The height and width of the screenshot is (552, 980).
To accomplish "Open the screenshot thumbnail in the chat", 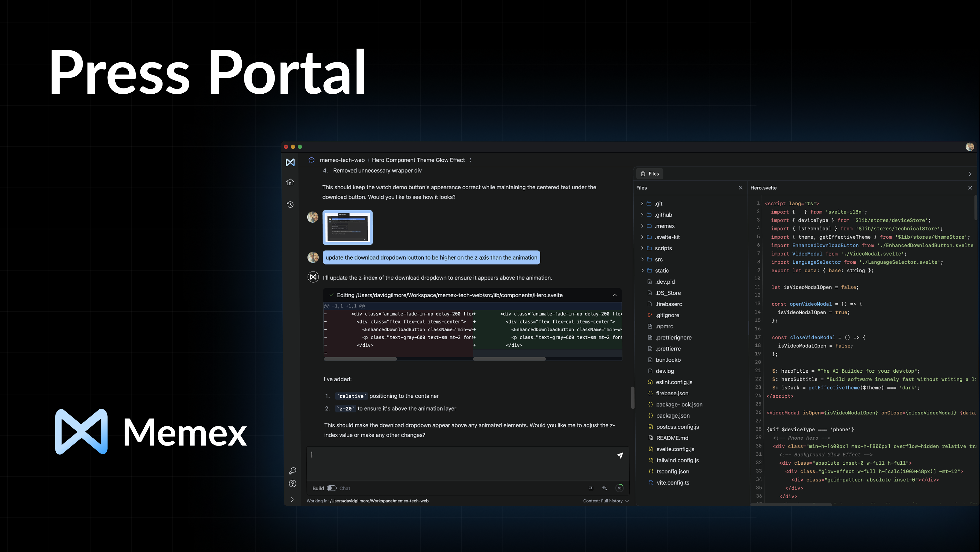I will pos(348,227).
